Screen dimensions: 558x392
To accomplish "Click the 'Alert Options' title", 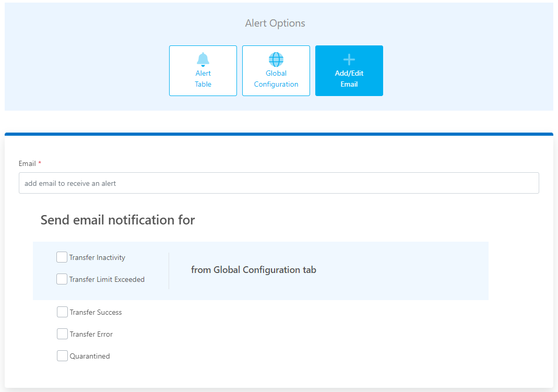I will coord(275,23).
